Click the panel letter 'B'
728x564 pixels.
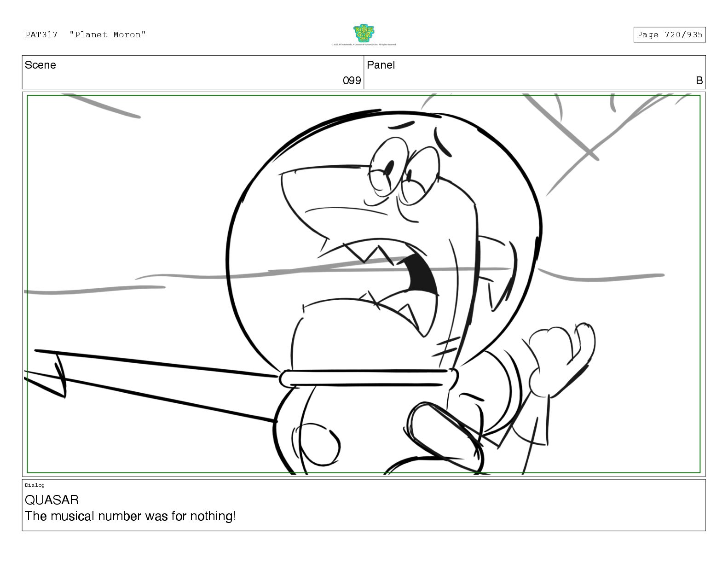pyautogui.click(x=699, y=81)
